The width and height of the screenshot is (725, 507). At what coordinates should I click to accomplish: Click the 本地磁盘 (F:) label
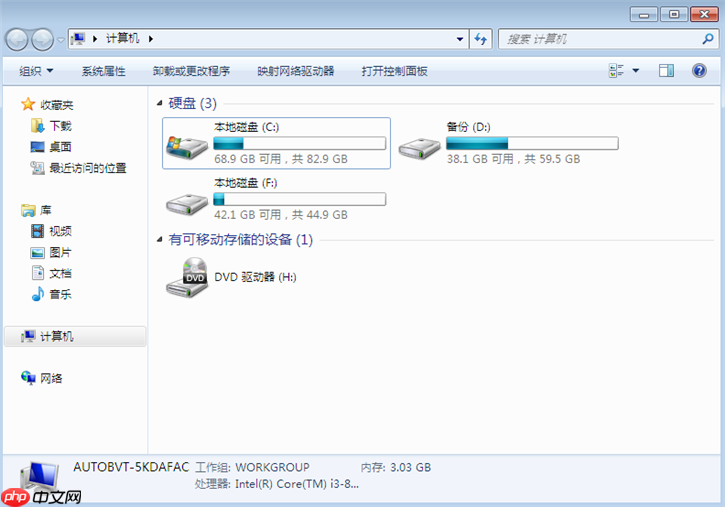[246, 183]
